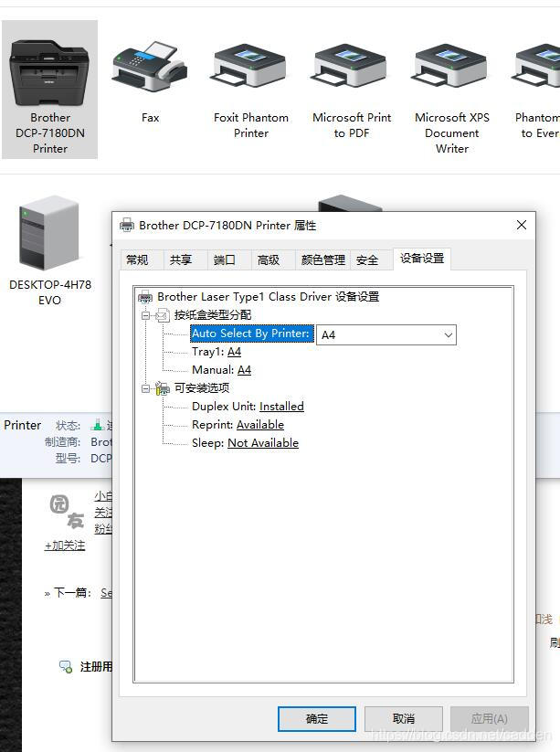Screen dimensions: 560x752
Task: Click the 状态 status label in details pane
Action: coord(69,426)
